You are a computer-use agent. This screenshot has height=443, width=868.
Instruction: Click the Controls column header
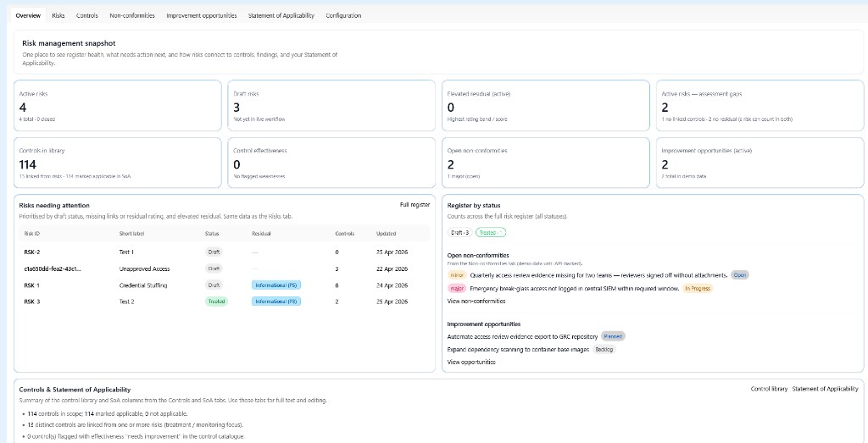click(x=345, y=234)
